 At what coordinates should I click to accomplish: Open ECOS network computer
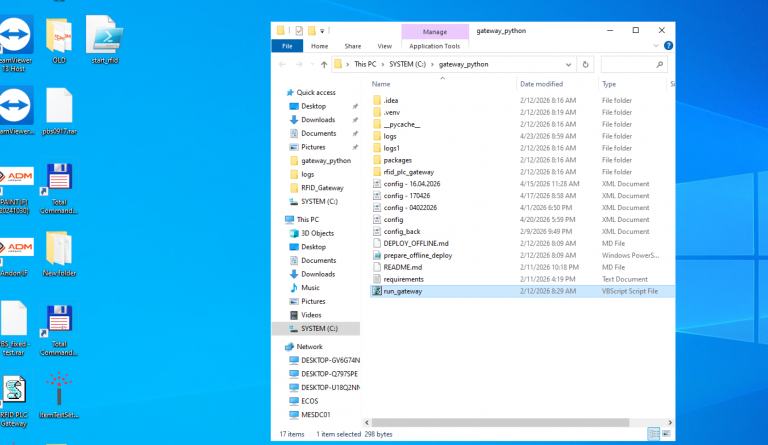(310, 401)
